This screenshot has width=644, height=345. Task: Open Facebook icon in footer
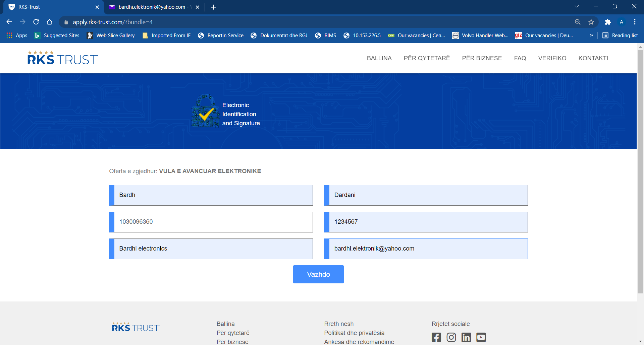436,337
